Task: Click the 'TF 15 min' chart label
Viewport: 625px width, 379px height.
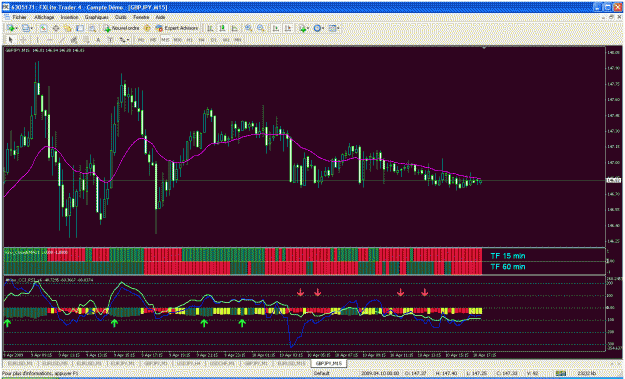Action: pos(508,255)
